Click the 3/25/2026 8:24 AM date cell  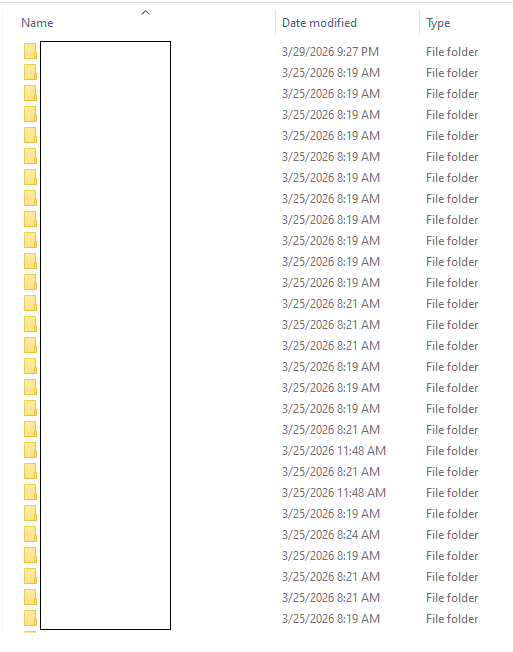point(331,534)
